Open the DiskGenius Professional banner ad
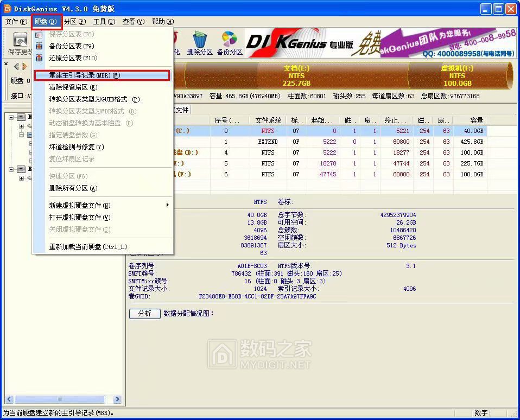 [x=381, y=43]
